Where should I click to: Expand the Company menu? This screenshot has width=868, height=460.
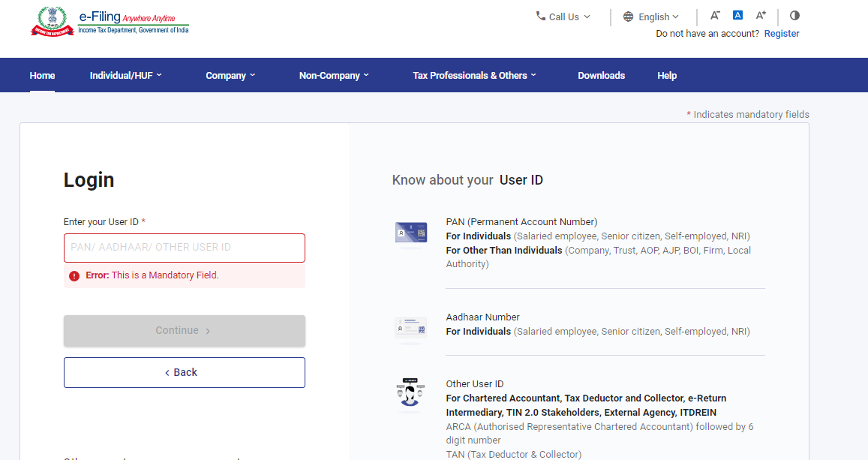pos(230,75)
